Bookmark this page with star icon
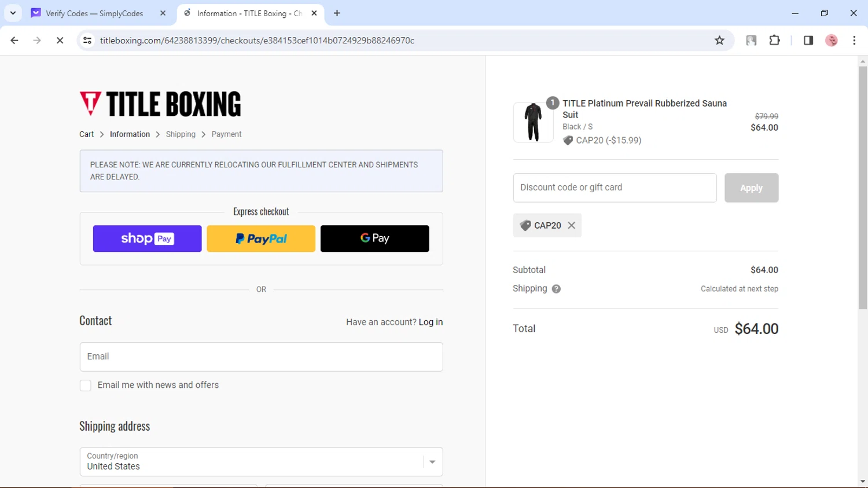Image resolution: width=868 pixels, height=488 pixels. [x=719, y=41]
